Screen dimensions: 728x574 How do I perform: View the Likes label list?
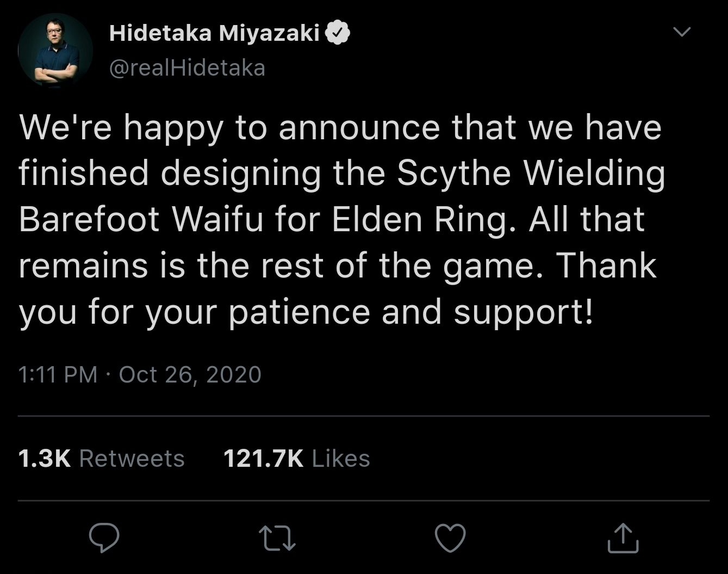click(341, 458)
